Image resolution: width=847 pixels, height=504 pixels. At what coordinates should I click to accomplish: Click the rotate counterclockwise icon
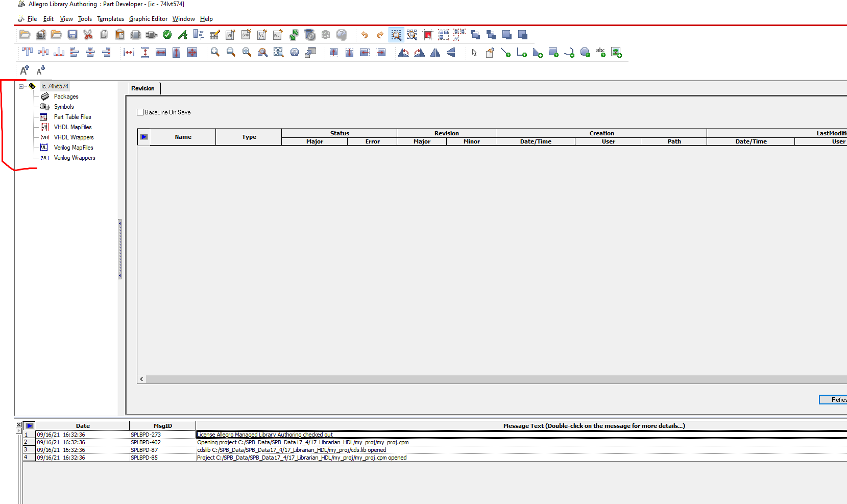coord(403,52)
